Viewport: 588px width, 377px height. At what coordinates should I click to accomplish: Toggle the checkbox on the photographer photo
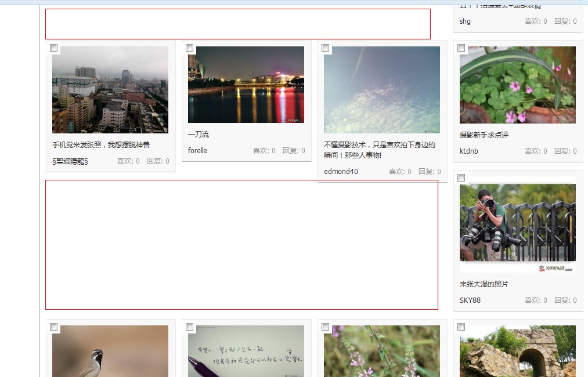coord(461,178)
